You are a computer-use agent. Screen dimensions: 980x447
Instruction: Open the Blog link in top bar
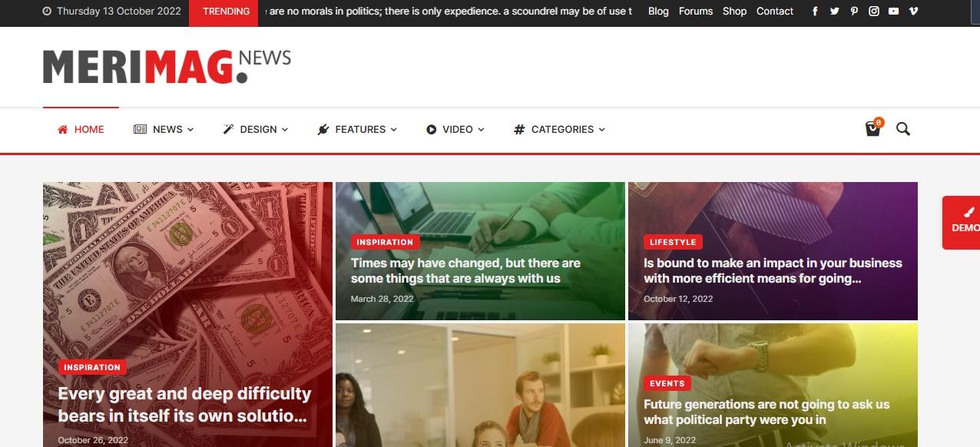coord(658,12)
